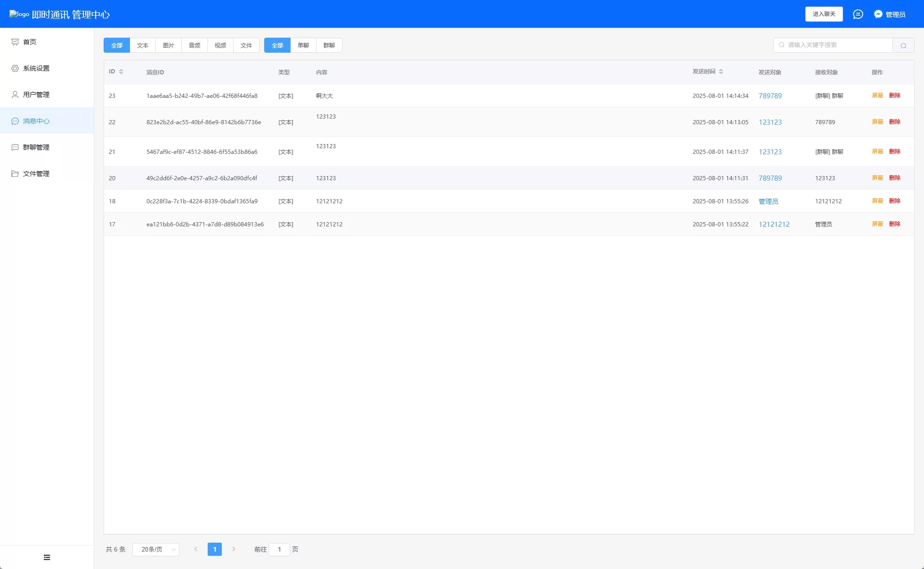Filter messages by 图片 type

[168, 45]
